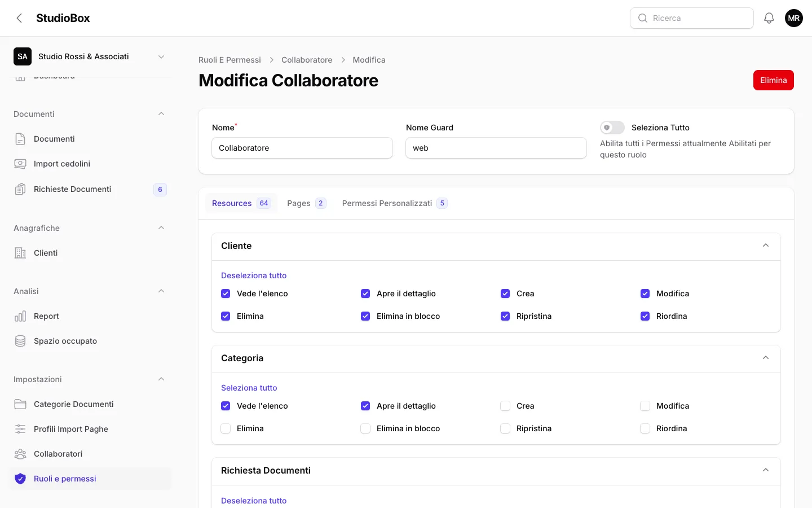Check the Categoria Modifica checkbox
Image resolution: width=812 pixels, height=508 pixels.
pyautogui.click(x=645, y=406)
